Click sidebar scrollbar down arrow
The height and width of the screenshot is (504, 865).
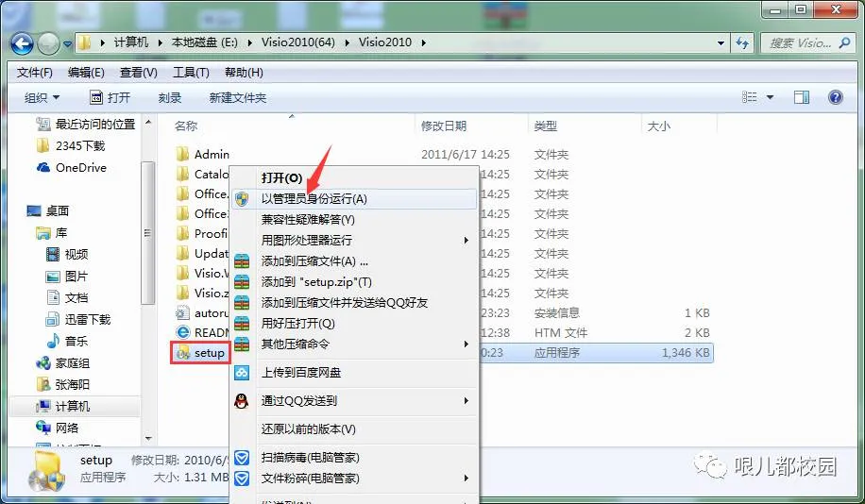pyautogui.click(x=148, y=439)
